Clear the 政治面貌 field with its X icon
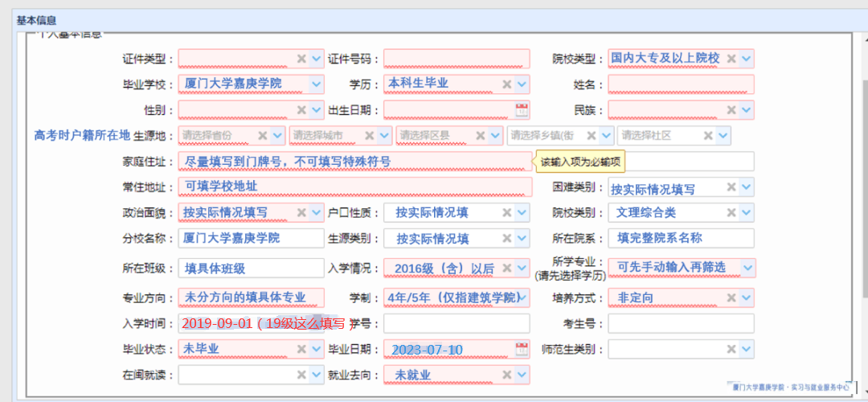Viewport: 868px width, 402px height. (x=301, y=212)
